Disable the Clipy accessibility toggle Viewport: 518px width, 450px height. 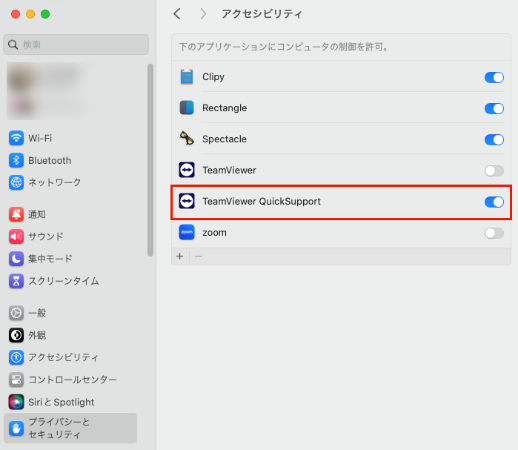(x=494, y=77)
